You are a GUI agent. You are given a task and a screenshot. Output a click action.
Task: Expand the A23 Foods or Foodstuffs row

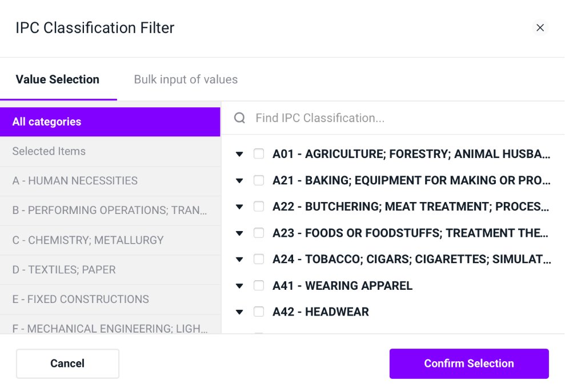pos(239,233)
